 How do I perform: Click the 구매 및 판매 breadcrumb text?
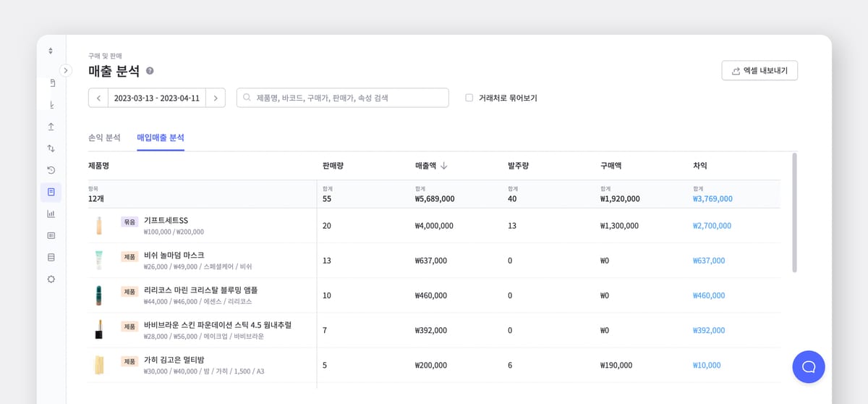(x=105, y=56)
